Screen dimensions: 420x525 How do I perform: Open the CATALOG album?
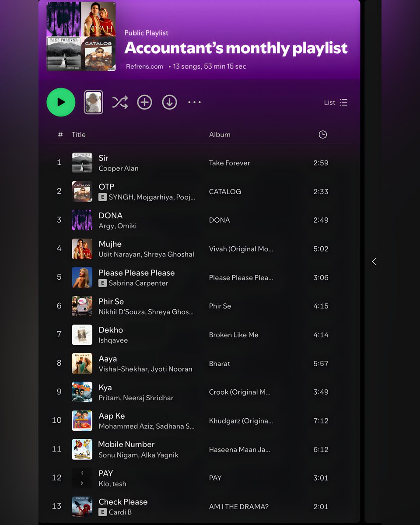click(225, 192)
